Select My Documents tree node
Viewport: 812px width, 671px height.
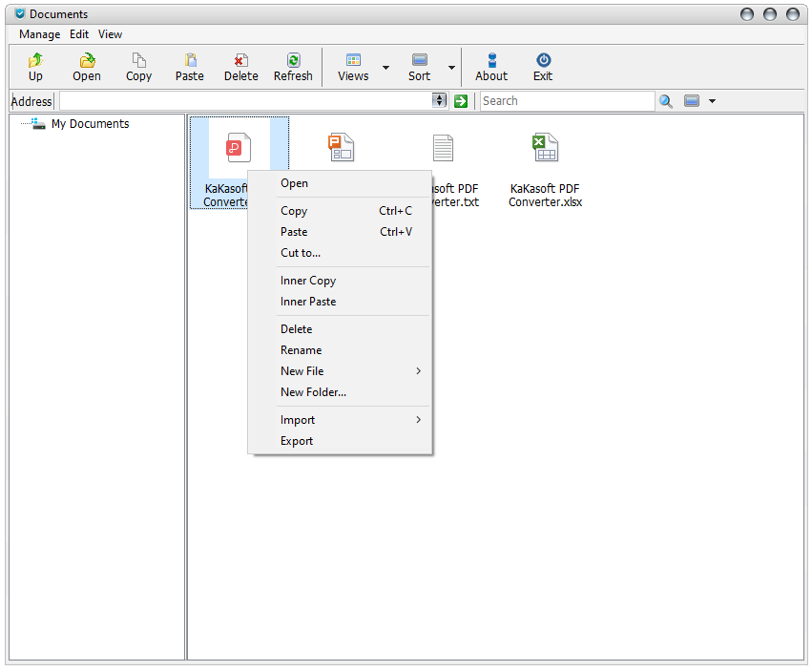90,124
